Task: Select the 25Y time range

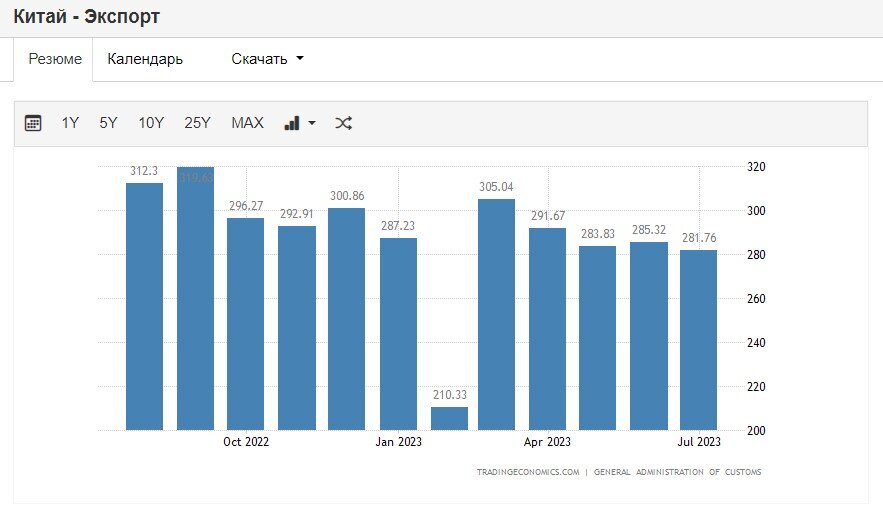Action: [x=197, y=123]
